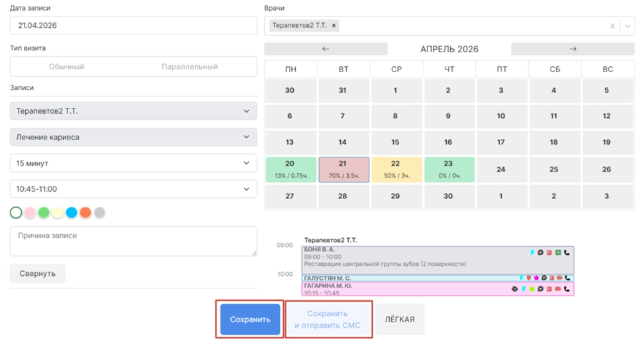Click phone icon on Боня В. А. appointment
The image size is (644, 340).
pos(567,252)
